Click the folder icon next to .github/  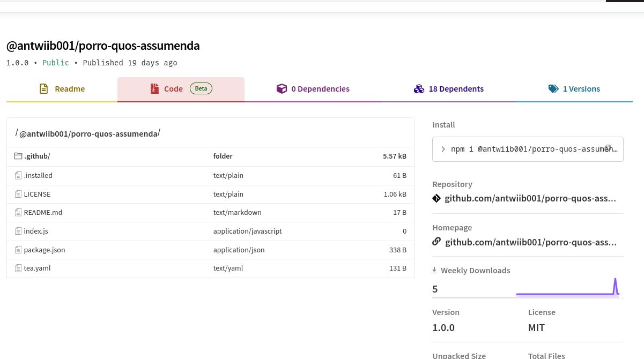tap(18, 156)
